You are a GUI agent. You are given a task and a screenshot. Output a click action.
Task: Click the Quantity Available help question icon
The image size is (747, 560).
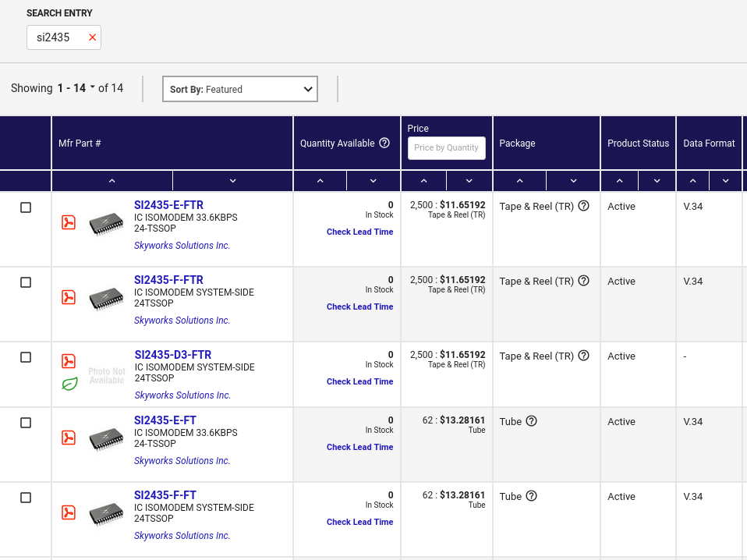point(384,143)
